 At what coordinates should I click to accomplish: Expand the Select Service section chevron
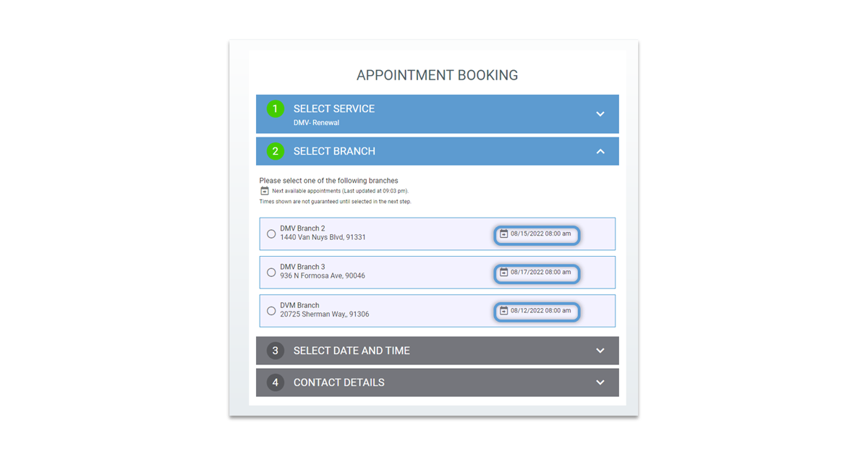(x=600, y=114)
